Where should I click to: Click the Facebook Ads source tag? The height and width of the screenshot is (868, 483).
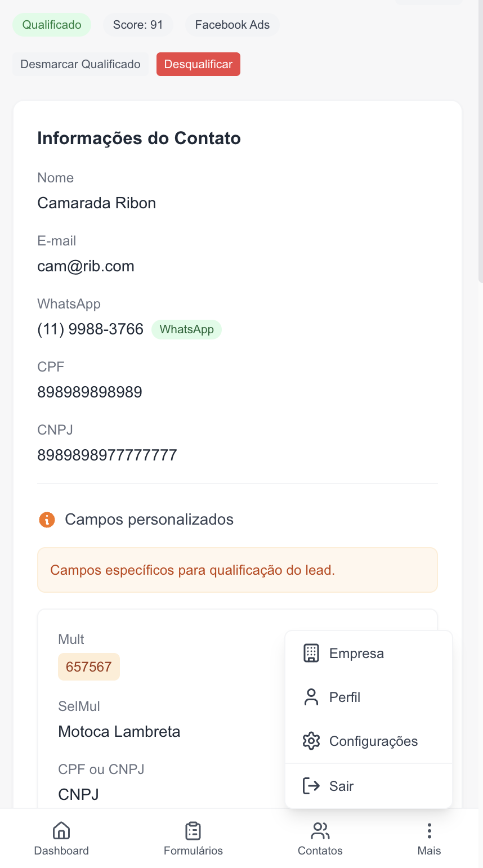[232, 25]
